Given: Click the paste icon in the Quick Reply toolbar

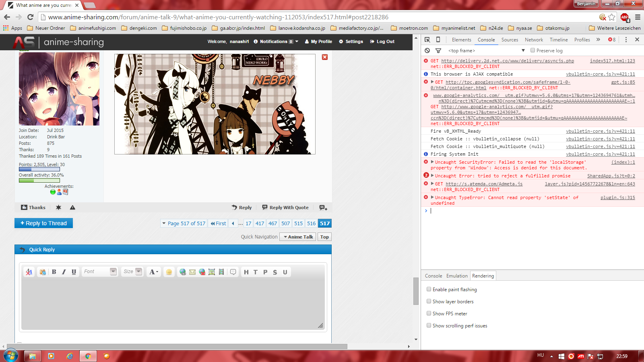Looking at the screenshot, I should [x=43, y=272].
